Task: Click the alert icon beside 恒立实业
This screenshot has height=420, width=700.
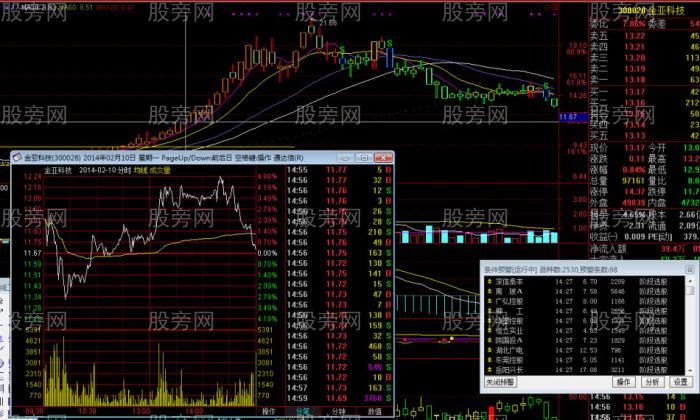Action: point(489,331)
